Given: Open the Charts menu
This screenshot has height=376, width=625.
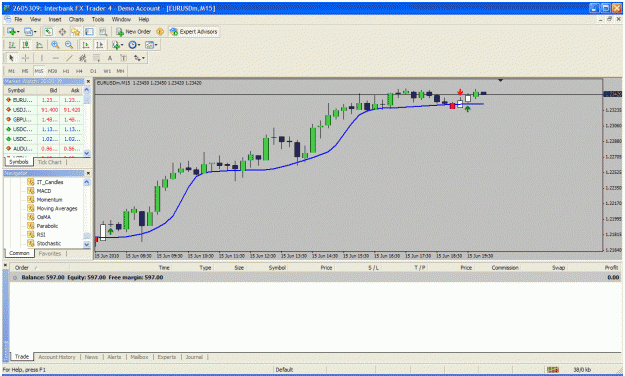Looking at the screenshot, I should 76,19.
